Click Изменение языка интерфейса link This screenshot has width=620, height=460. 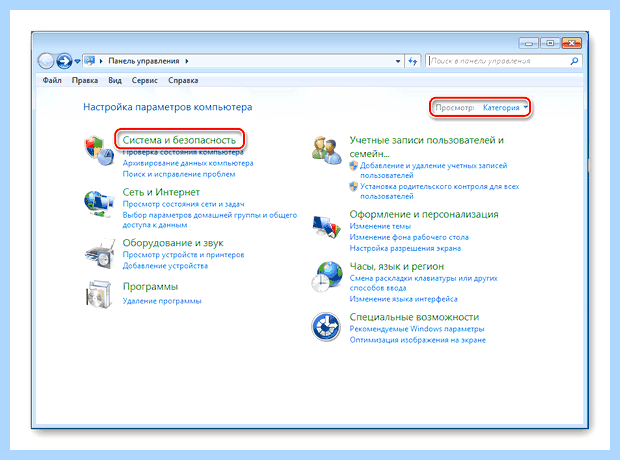(403, 299)
